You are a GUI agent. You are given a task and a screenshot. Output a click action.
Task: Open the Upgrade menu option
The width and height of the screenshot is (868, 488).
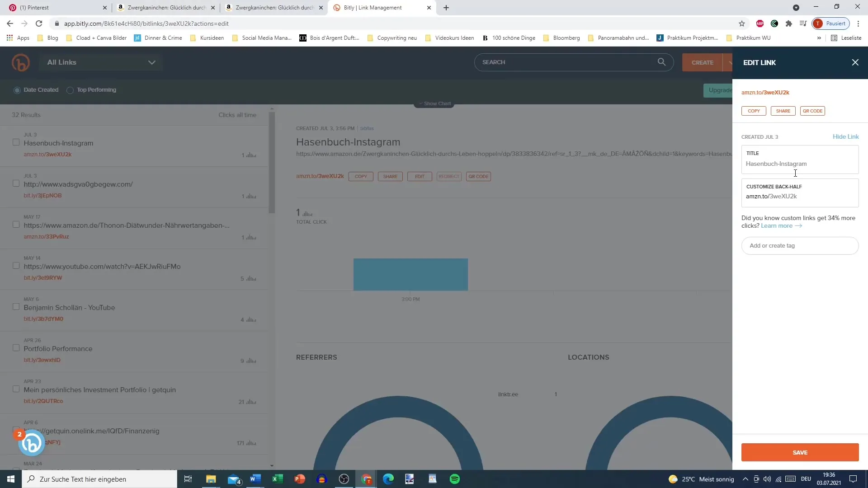pos(719,89)
